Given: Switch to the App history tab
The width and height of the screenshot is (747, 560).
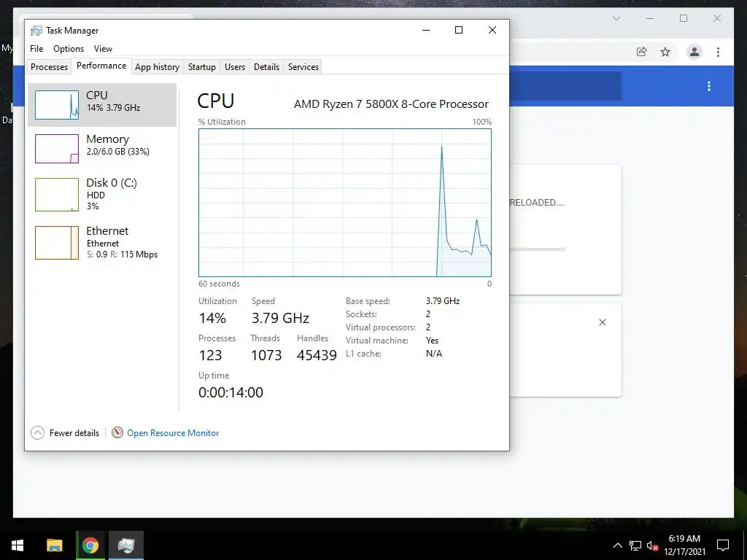Looking at the screenshot, I should [158, 66].
